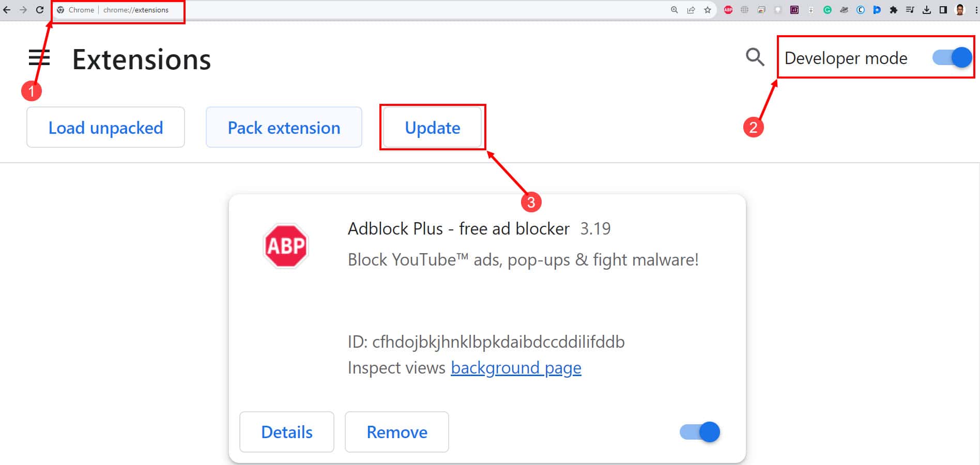980x465 pixels.
Task: Open the Grammarly extension icon
Action: coord(828,10)
